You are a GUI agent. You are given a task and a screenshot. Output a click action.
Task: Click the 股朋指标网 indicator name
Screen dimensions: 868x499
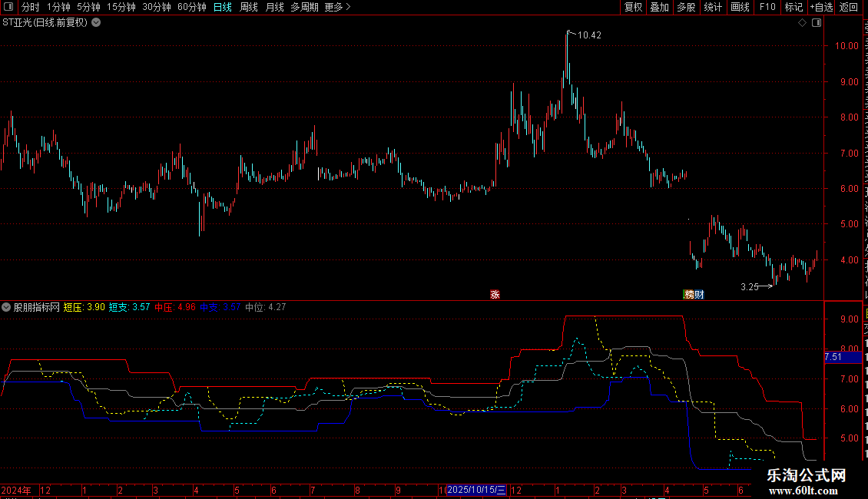pos(37,307)
